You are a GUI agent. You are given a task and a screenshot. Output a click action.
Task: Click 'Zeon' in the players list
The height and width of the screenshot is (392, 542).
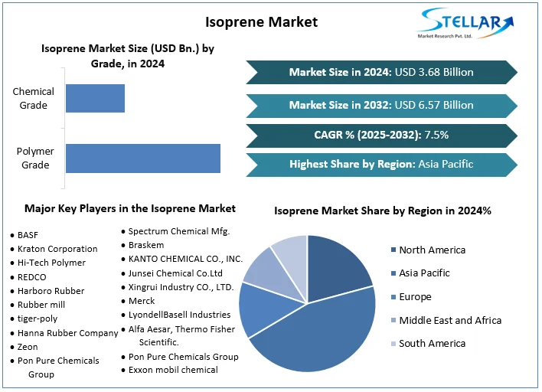tap(28, 347)
